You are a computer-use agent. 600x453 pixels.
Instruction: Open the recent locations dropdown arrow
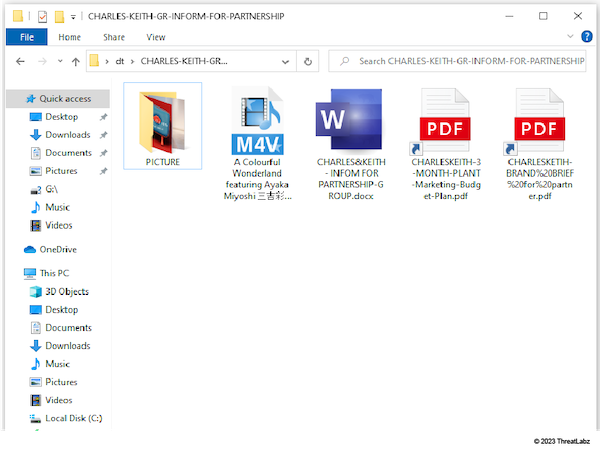[59, 61]
